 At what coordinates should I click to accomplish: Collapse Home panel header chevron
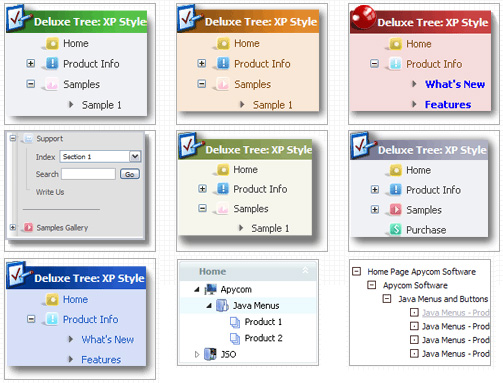[x=305, y=270]
